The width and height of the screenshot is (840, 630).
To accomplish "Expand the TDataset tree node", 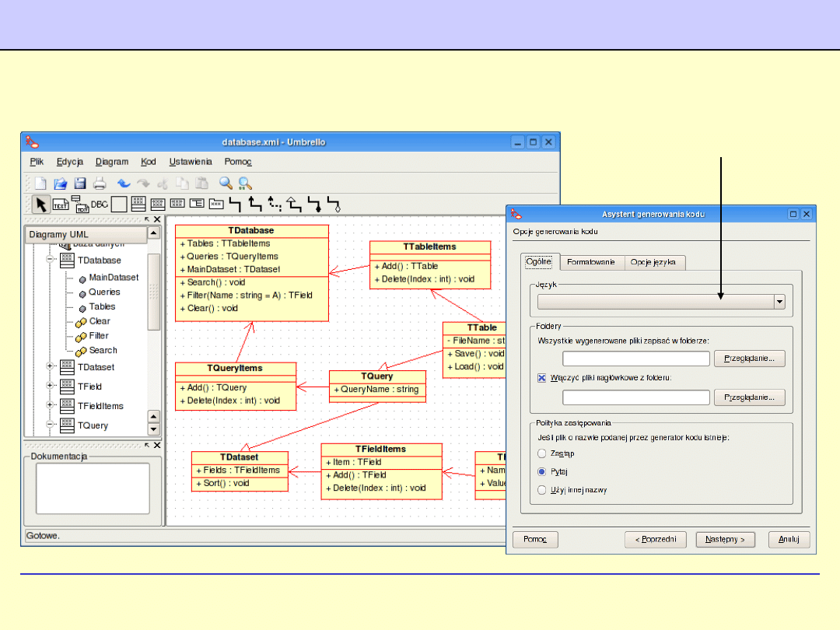I will point(50,367).
